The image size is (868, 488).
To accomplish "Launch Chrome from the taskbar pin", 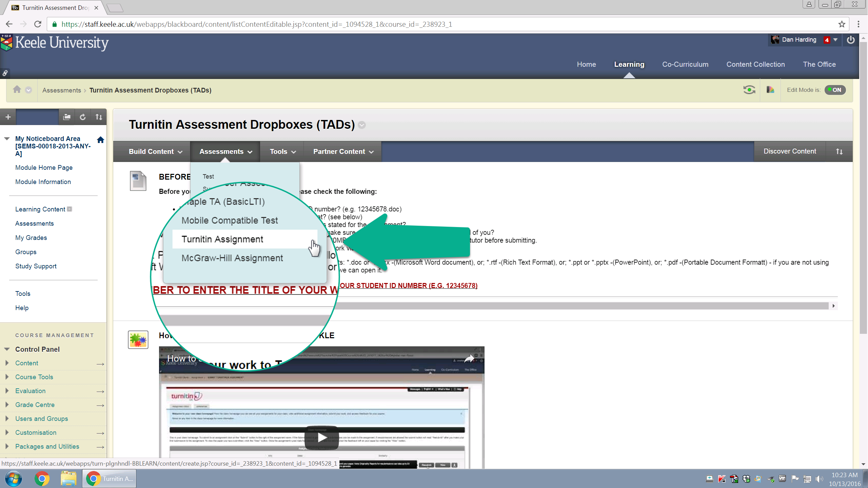I will click(x=42, y=479).
